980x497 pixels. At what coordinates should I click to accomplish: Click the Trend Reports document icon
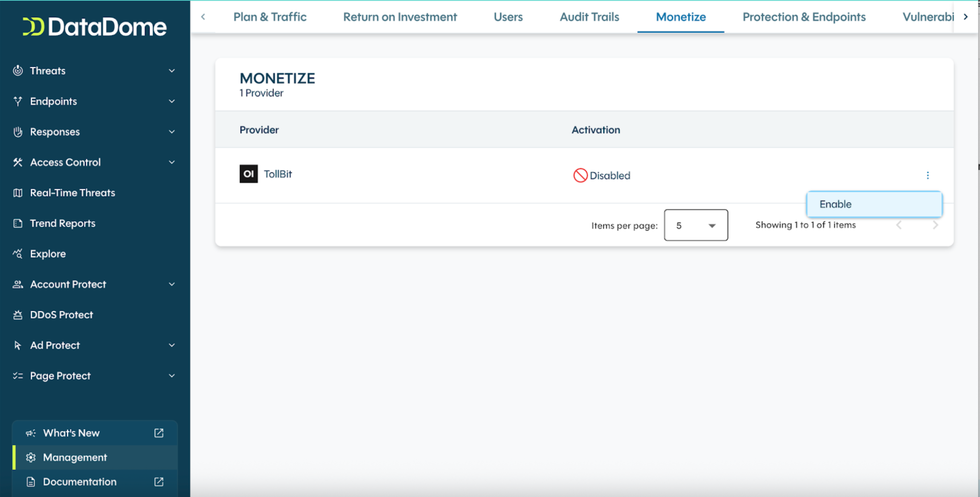[x=18, y=223]
